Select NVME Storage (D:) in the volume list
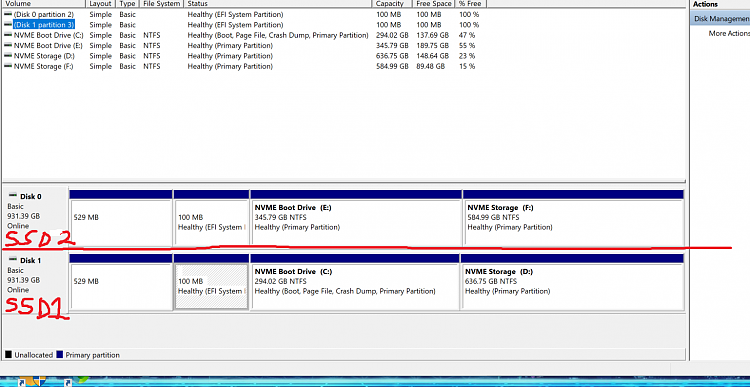Viewport: 750px width, 387px height. pos(44,56)
